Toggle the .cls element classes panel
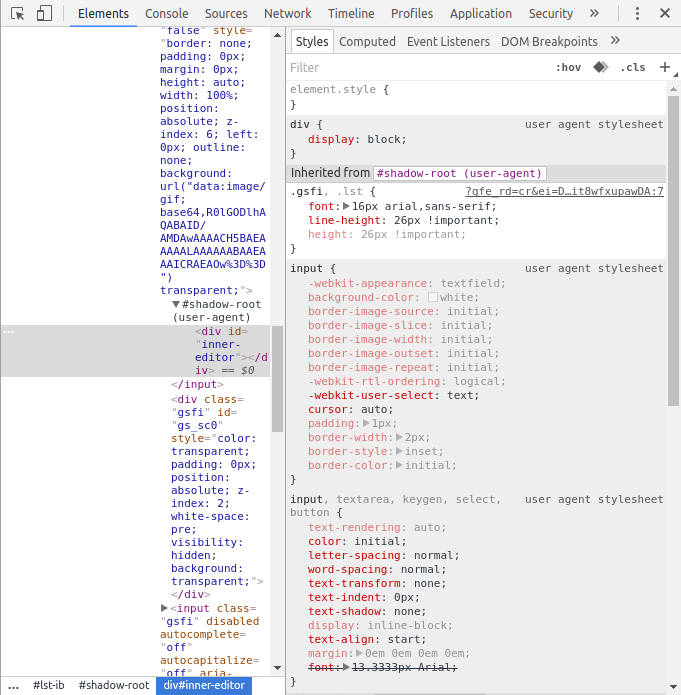The width and height of the screenshot is (681, 695). click(633, 67)
